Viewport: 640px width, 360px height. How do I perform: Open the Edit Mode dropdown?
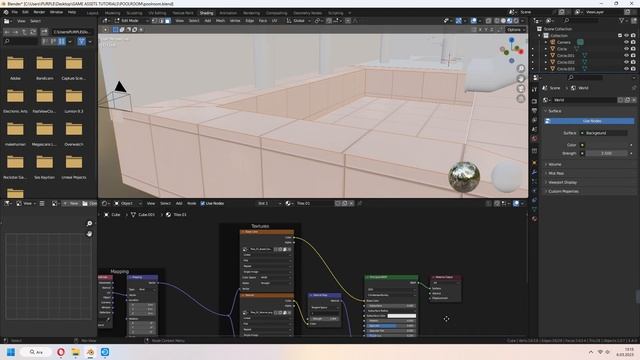(x=131, y=20)
